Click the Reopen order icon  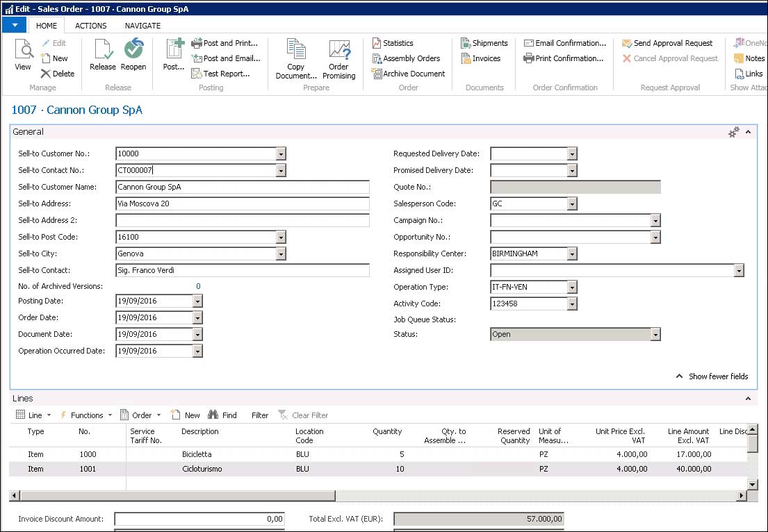coord(133,50)
